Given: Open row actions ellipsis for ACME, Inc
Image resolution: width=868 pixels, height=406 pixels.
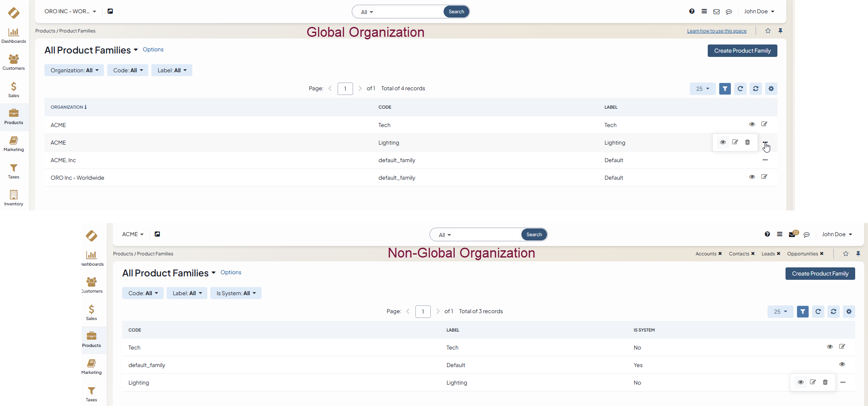Looking at the screenshot, I should click(765, 160).
